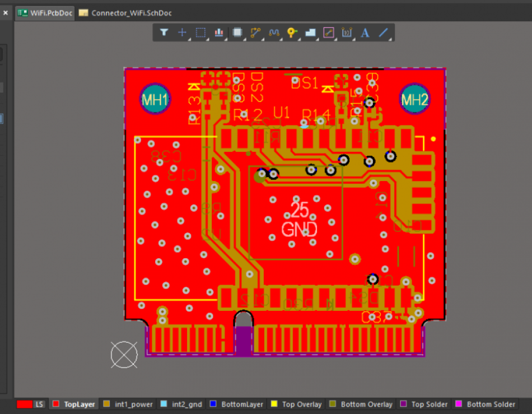532x414 pixels.
Task: Choose the Interactive Length Tuning tool
Action: 274,32
